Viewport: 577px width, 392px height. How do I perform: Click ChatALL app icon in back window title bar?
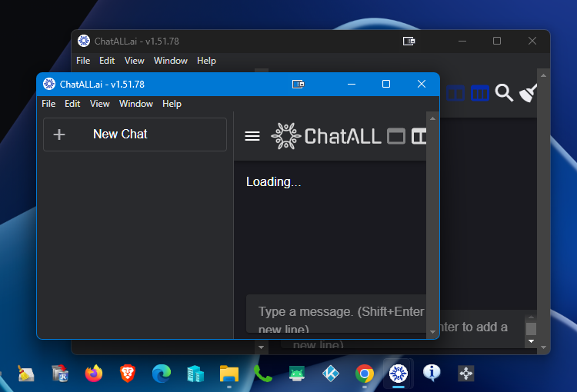[x=84, y=41]
